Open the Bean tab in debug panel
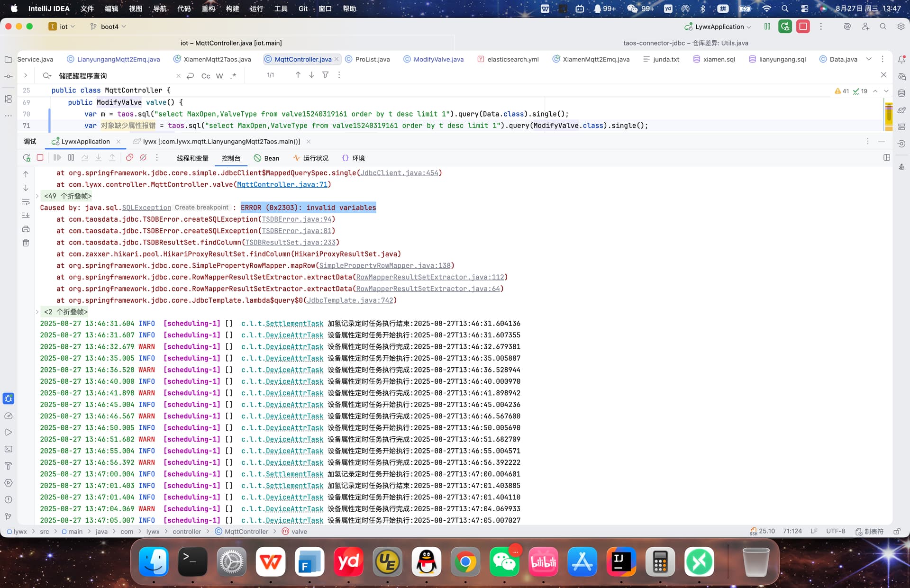Viewport: 910px width, 588px height. click(266, 158)
